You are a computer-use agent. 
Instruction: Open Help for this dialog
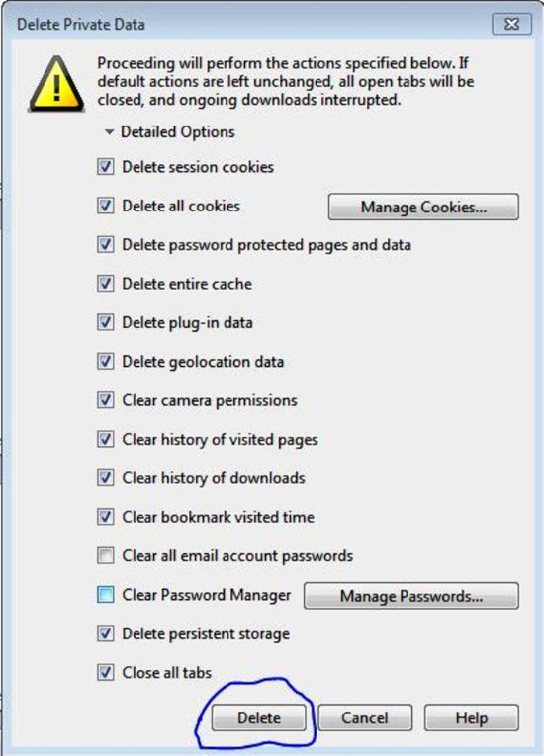472,717
